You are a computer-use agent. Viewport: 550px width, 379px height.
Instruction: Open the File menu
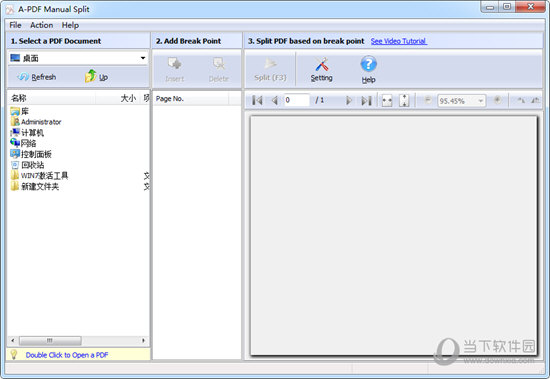pos(15,25)
